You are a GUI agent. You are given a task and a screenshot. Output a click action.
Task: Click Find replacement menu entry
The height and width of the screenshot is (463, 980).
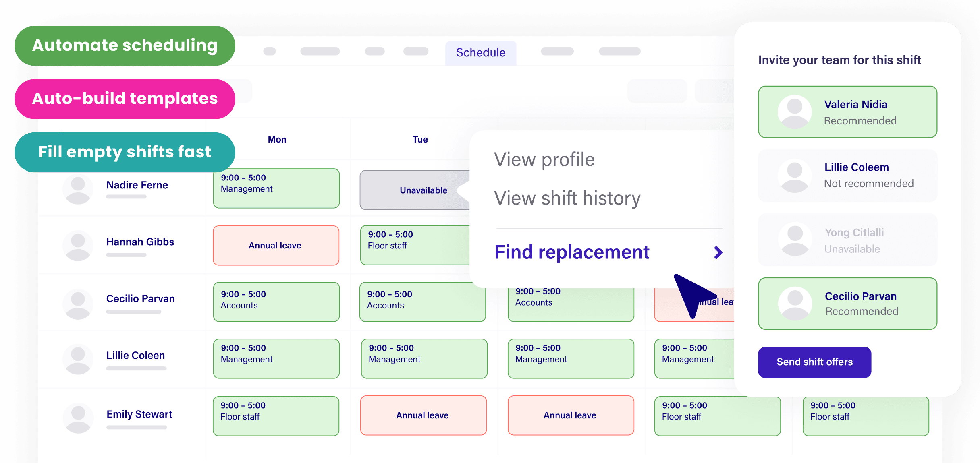(x=572, y=252)
